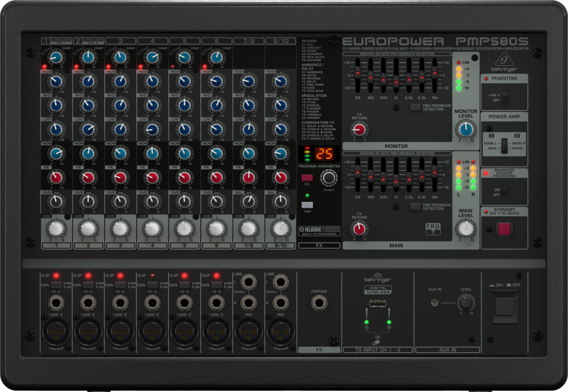Image resolution: width=568 pixels, height=392 pixels.
Task: Click the channel 2 LEVEL knob
Action: pyautogui.click(x=88, y=229)
